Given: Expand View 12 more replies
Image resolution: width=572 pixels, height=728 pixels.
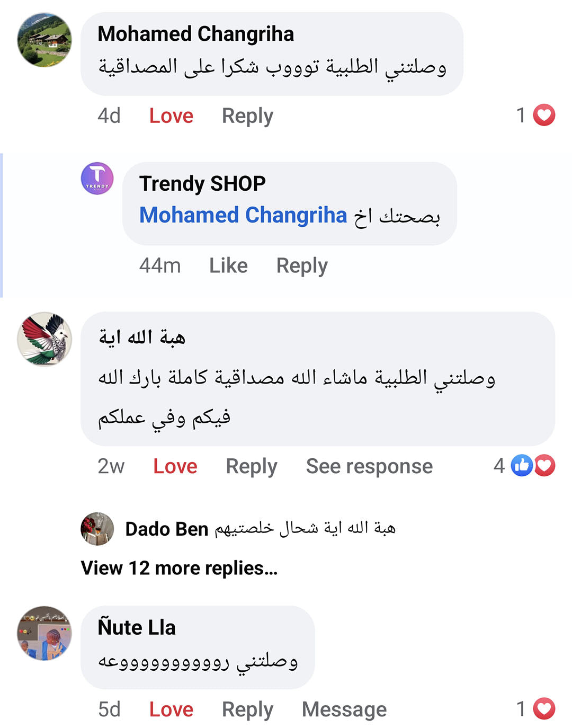Looking at the screenshot, I should (179, 568).
